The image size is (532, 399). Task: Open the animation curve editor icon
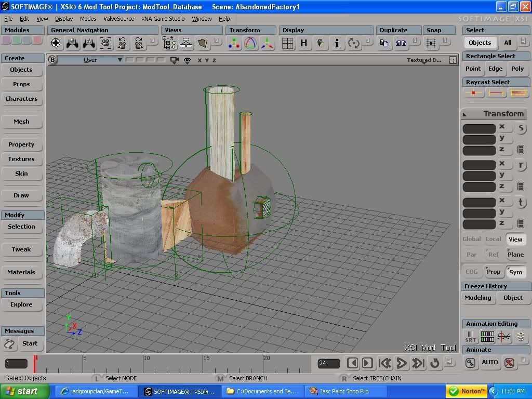click(x=504, y=337)
